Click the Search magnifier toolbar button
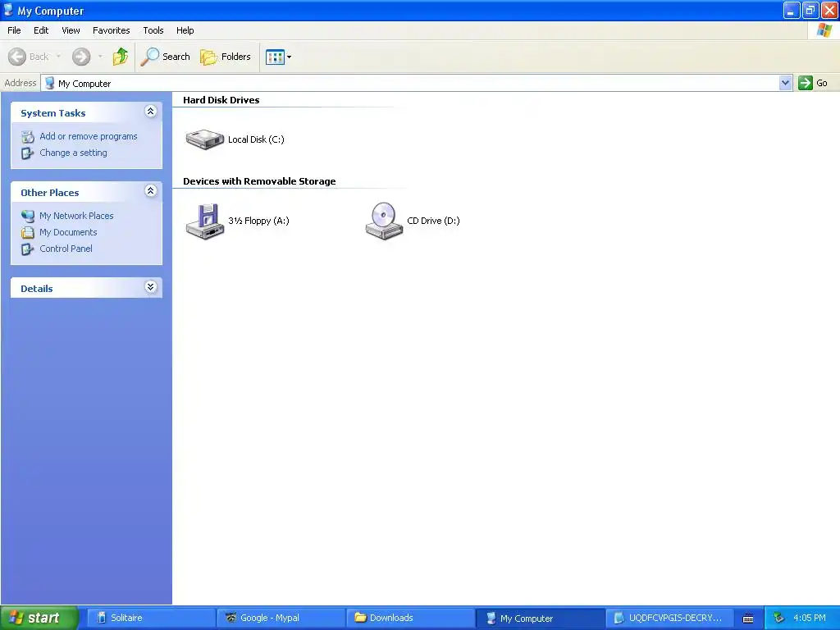This screenshot has width=840, height=630. click(x=165, y=57)
